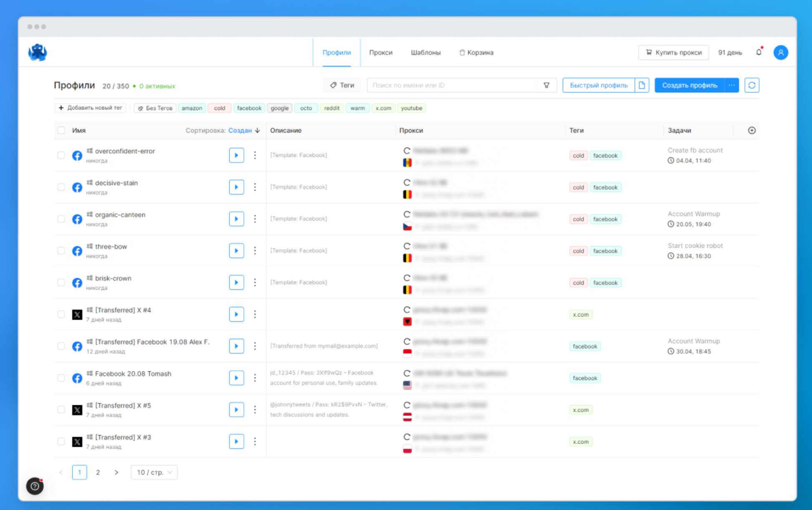Select the organic-canteen row checkbox
This screenshot has width=812, height=510.
pos(61,219)
